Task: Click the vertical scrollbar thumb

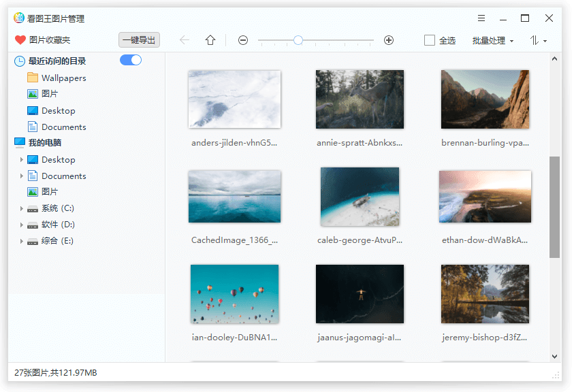Action: tap(555, 207)
